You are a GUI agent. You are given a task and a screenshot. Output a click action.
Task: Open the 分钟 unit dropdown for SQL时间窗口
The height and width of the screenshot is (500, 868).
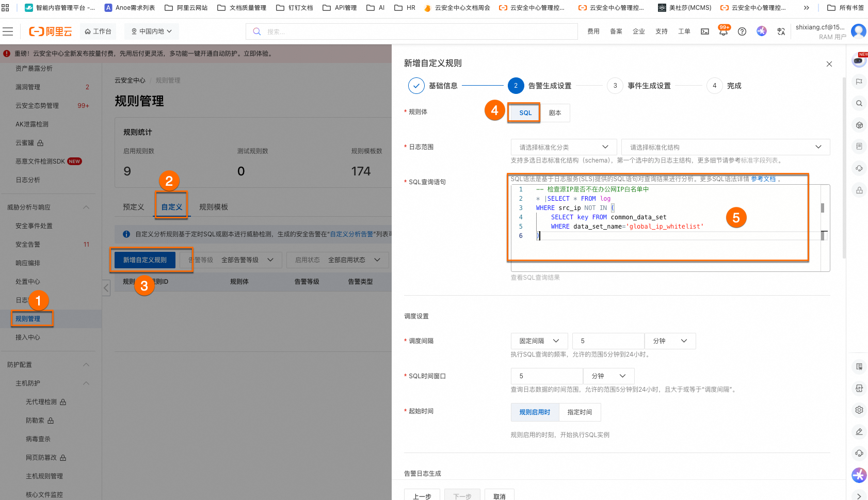point(609,376)
